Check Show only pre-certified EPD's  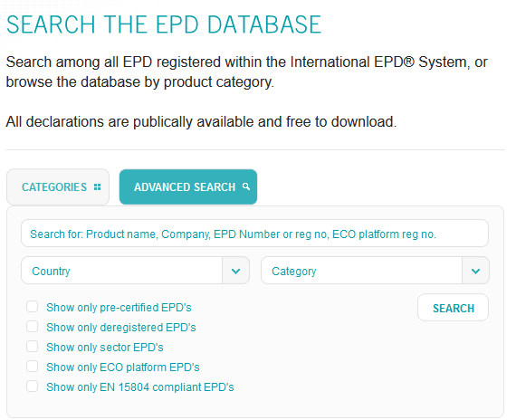(33, 307)
